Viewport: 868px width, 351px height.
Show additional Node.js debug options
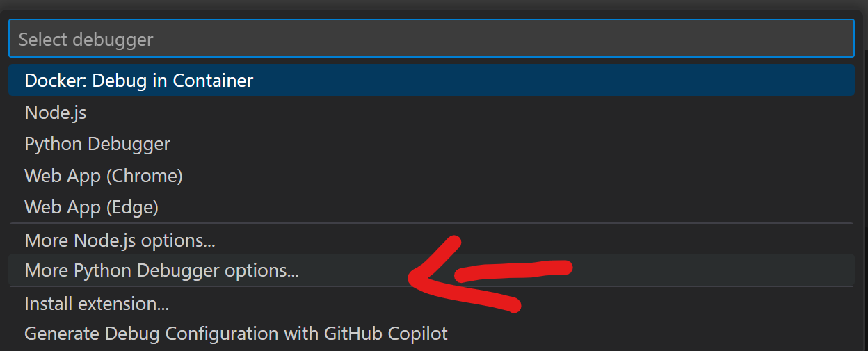tap(120, 240)
